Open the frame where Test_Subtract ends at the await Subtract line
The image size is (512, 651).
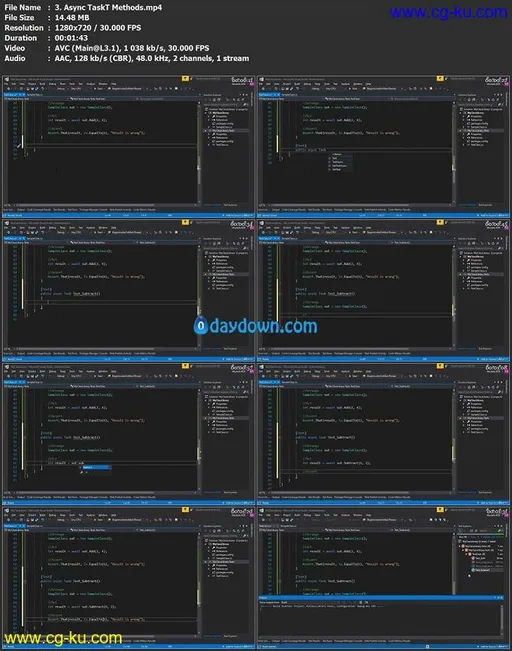point(383,434)
